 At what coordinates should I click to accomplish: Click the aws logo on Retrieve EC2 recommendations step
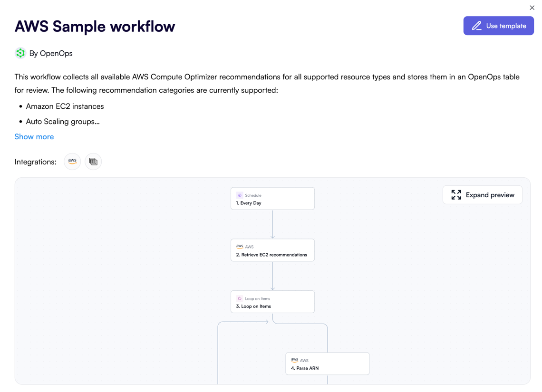[x=239, y=246]
